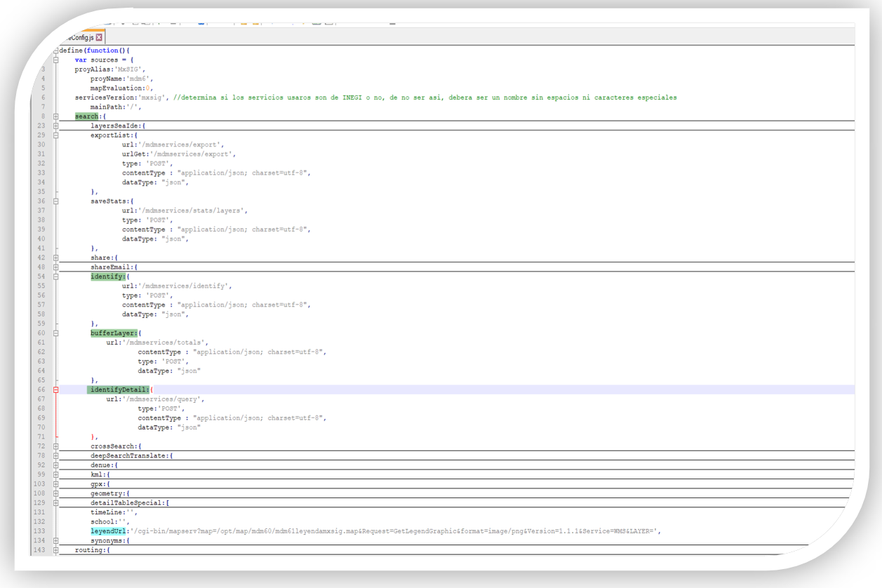Click line number 143 in the margin
This screenshot has height=588, width=882.
[40, 551]
